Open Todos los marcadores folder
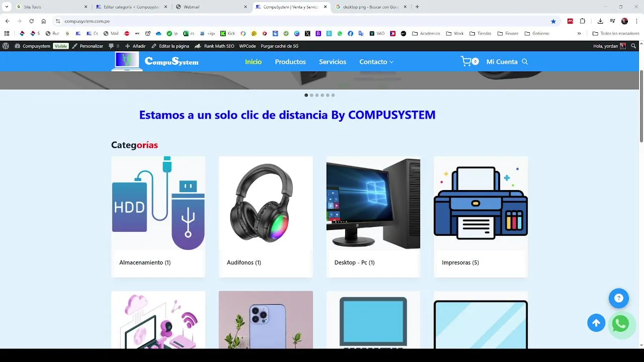The height and width of the screenshot is (362, 644). [x=616, y=33]
